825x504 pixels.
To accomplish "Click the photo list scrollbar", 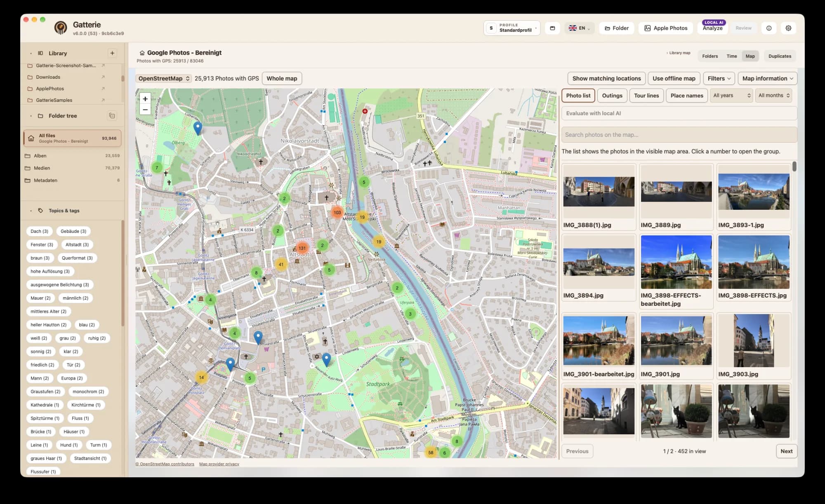I will click(x=794, y=166).
